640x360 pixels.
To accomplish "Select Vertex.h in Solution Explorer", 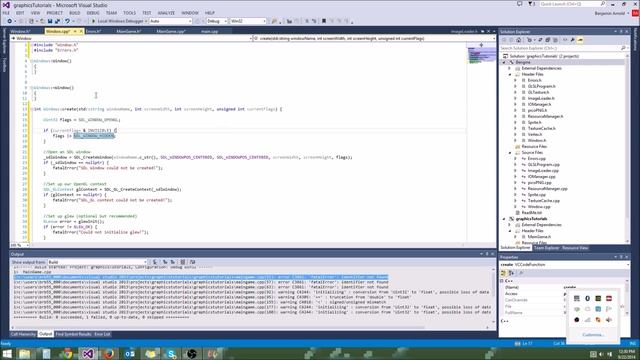I will (x=535, y=134).
